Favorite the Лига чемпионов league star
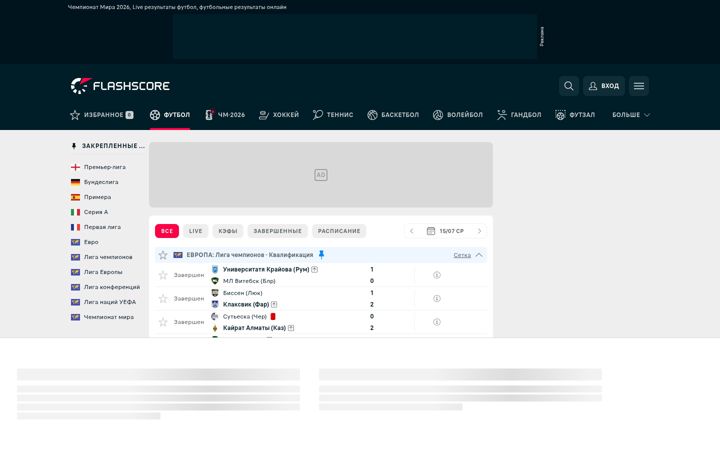The image size is (720, 450). coord(163,255)
